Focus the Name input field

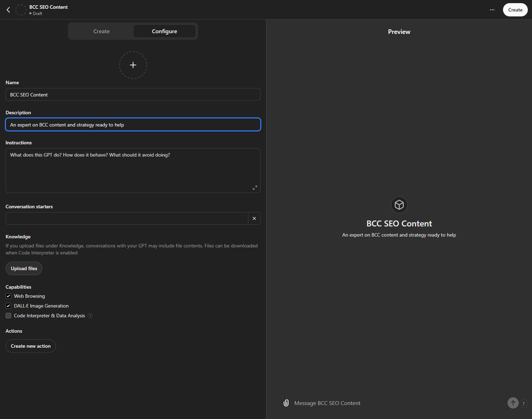click(x=133, y=94)
